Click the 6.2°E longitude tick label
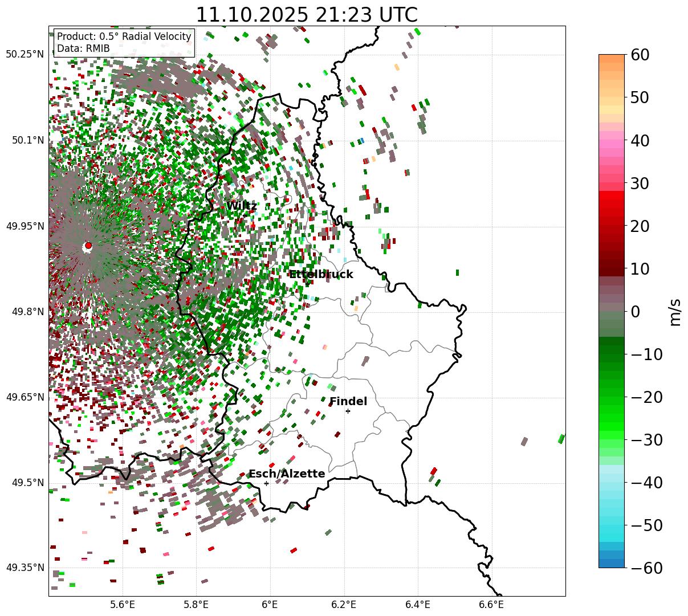Screen dimensions: 688x616 click(344, 604)
